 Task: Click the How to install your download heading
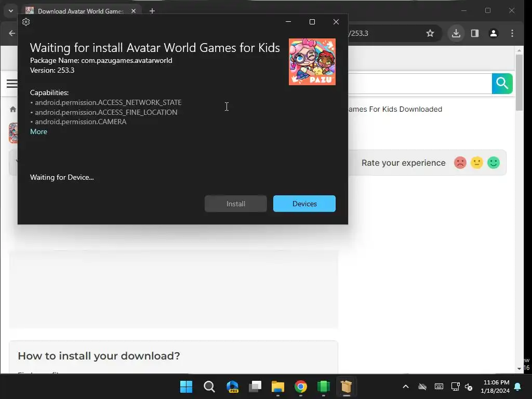99,356
